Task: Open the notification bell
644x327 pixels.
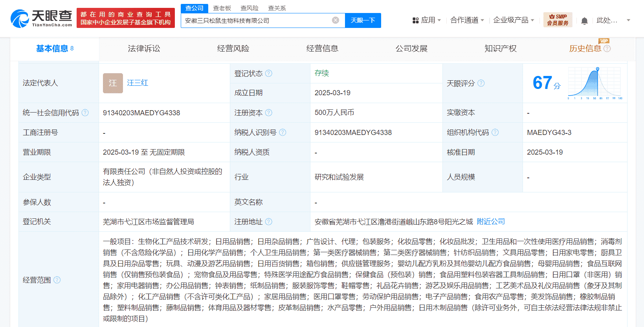Action: tap(584, 21)
